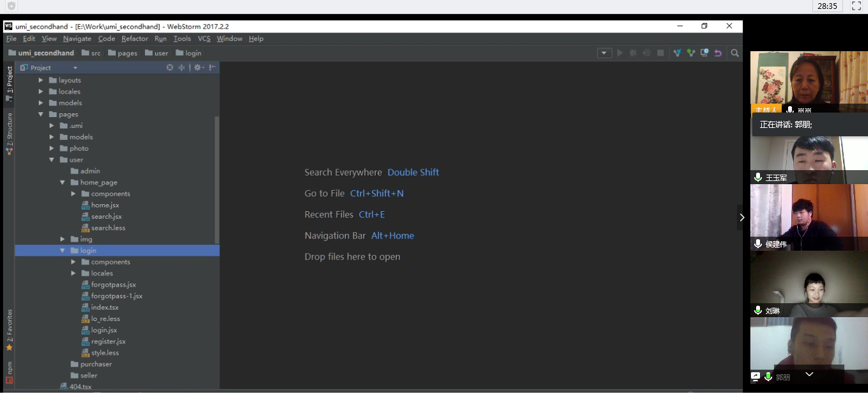Open Search Everywhere magnifier icon

(735, 53)
